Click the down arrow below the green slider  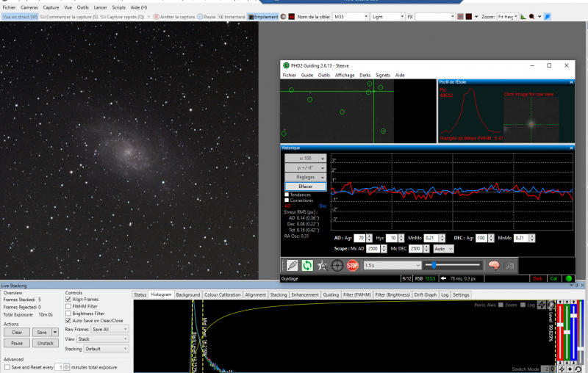click(567, 363)
